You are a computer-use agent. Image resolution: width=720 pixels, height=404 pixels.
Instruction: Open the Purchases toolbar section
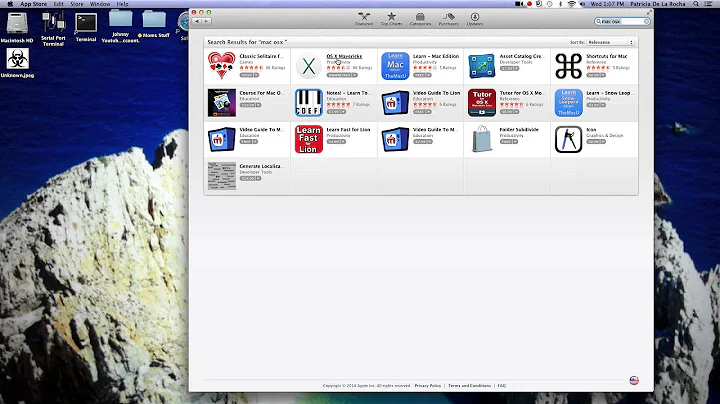[x=448, y=19]
